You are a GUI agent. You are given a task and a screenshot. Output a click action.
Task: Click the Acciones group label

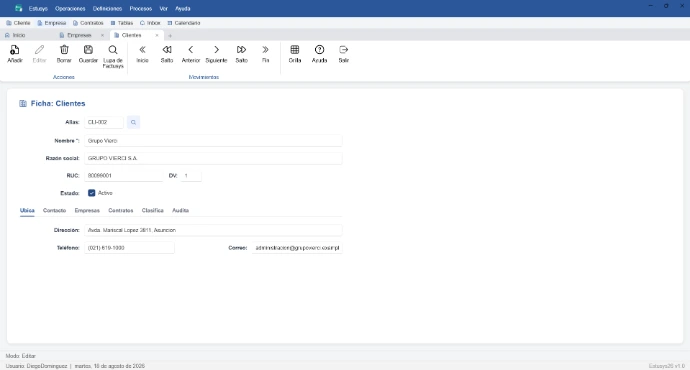(64, 77)
